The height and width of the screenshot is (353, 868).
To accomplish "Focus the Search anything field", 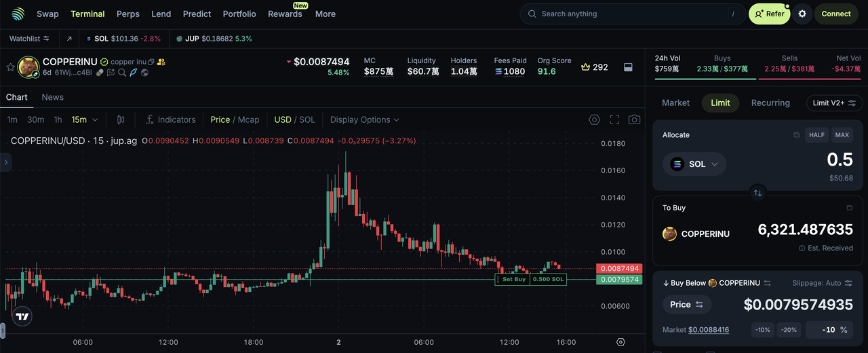I will [x=631, y=14].
